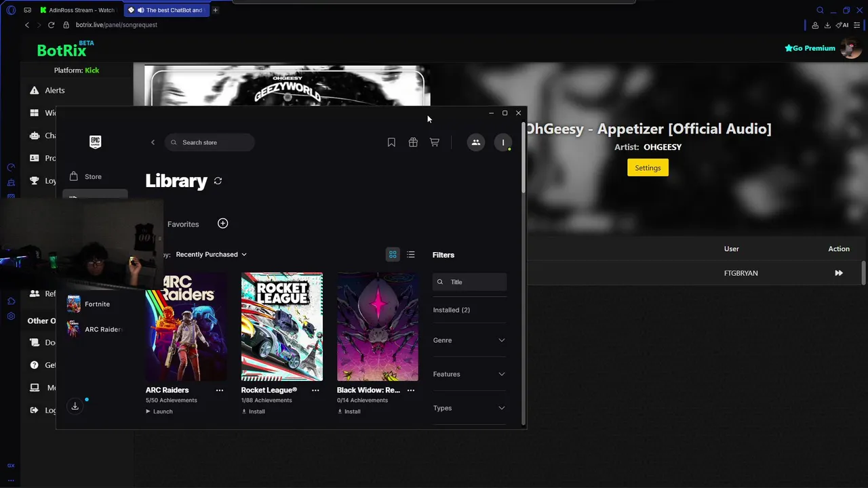Viewport: 868px width, 488px height.
Task: Open Black Widow three-dot options menu
Action: [411, 390]
